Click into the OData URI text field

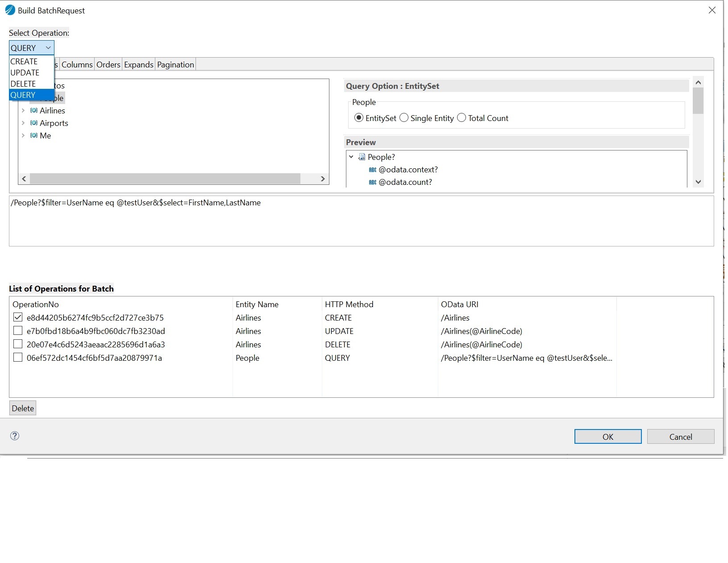tap(361, 221)
